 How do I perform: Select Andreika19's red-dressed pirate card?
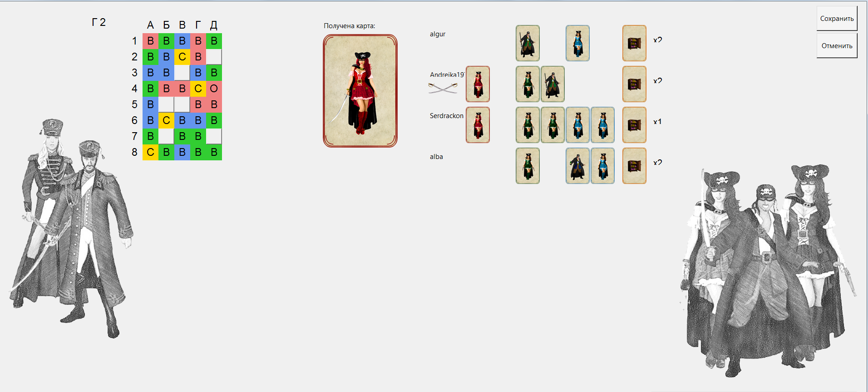[x=478, y=84]
